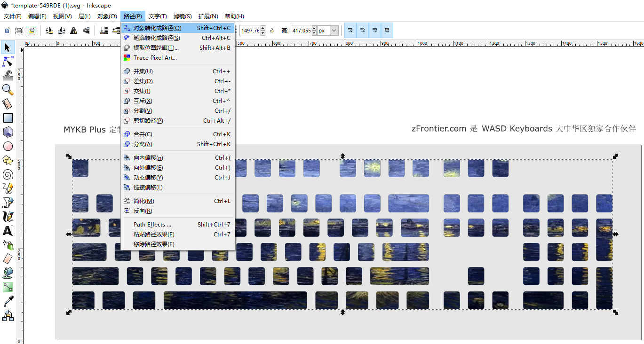644x344 pixels.
Task: Choose 交集(I) intersection entry
Action: 178,91
